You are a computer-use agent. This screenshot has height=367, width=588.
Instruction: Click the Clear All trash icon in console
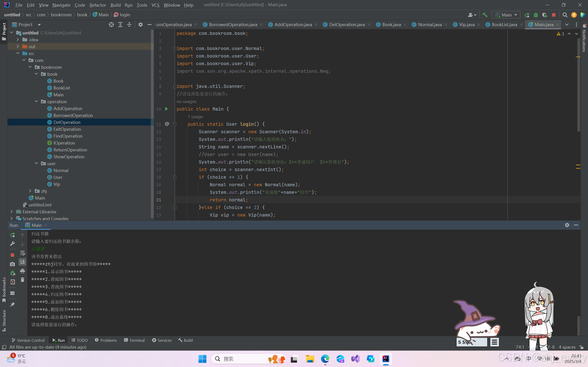click(22, 280)
